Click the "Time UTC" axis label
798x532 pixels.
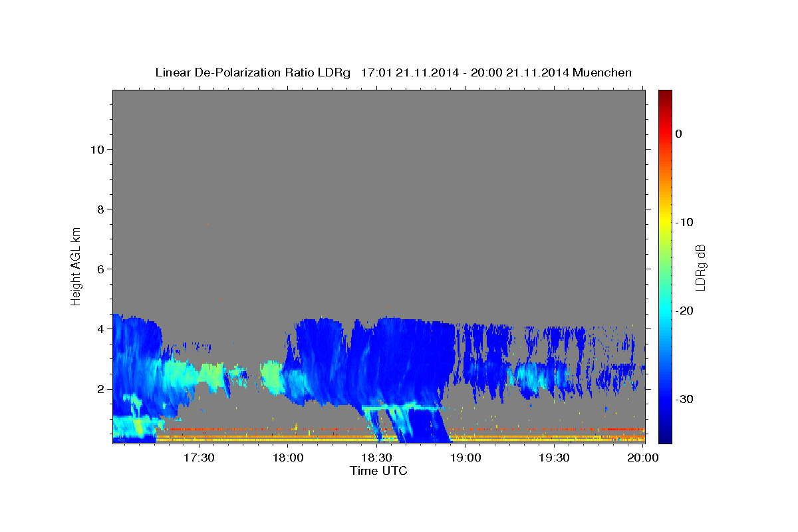378,471
